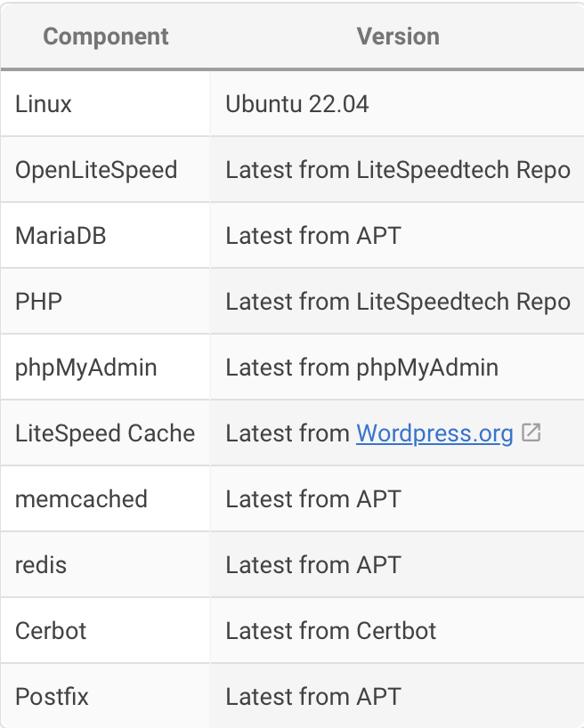Click the phpMyAdmin component name
584x728 pixels.
(86, 368)
